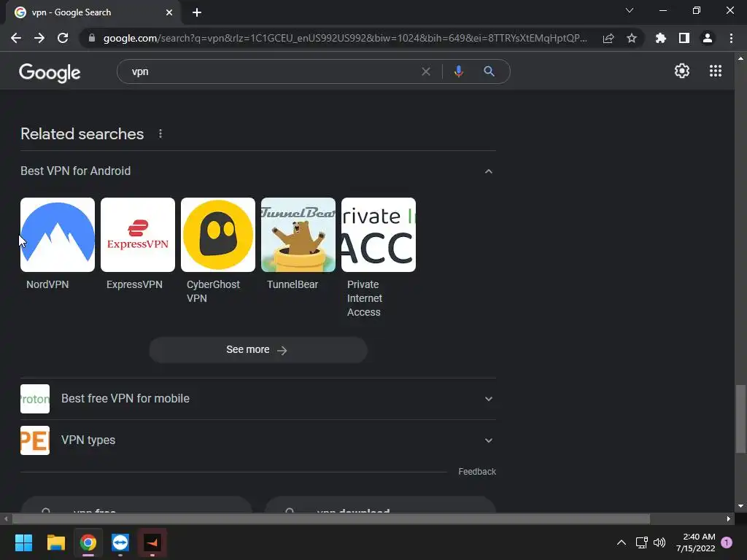The image size is (747, 560).
Task: Click the vertical scrollbar thumb
Action: (740, 419)
